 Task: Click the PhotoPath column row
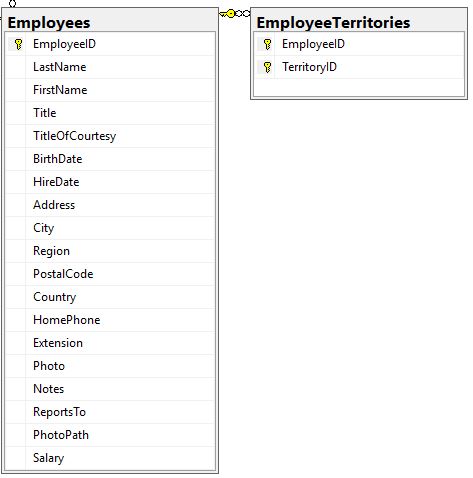110,435
